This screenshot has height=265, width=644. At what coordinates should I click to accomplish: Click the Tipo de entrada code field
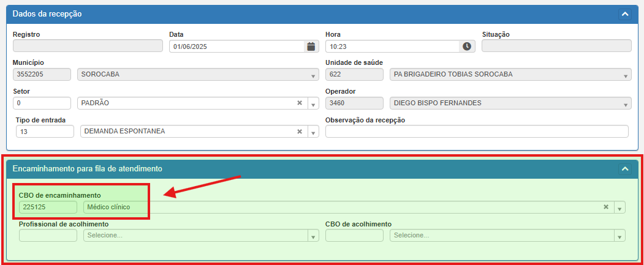pyautogui.click(x=45, y=132)
